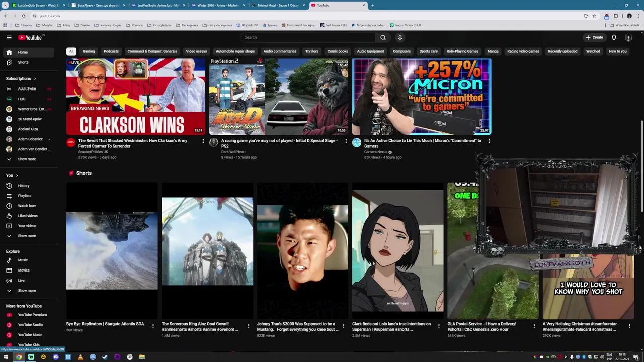Select the Video essays chip
644x362 pixels.
[196, 51]
